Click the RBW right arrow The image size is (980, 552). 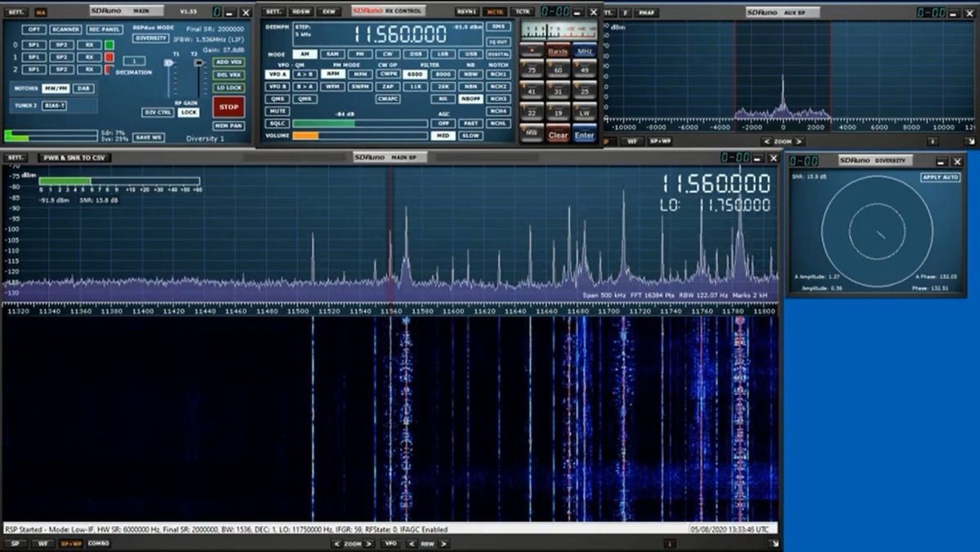tap(442, 544)
